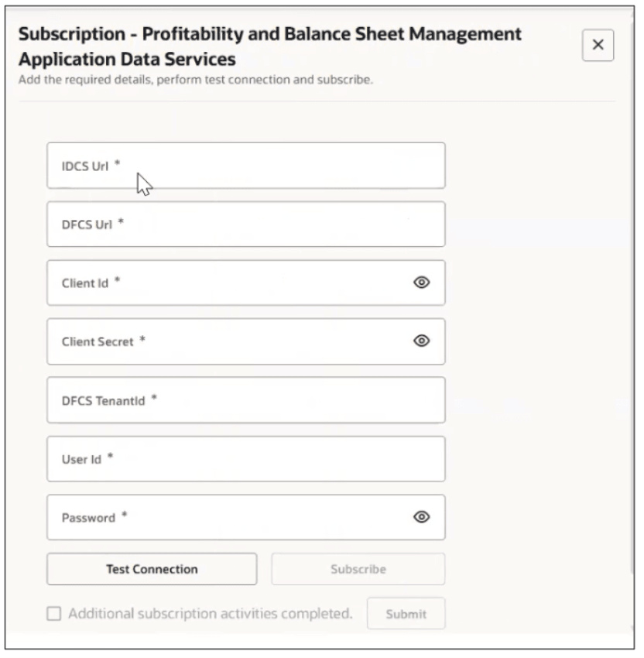Hide the Client Id after viewing

pyautogui.click(x=422, y=283)
